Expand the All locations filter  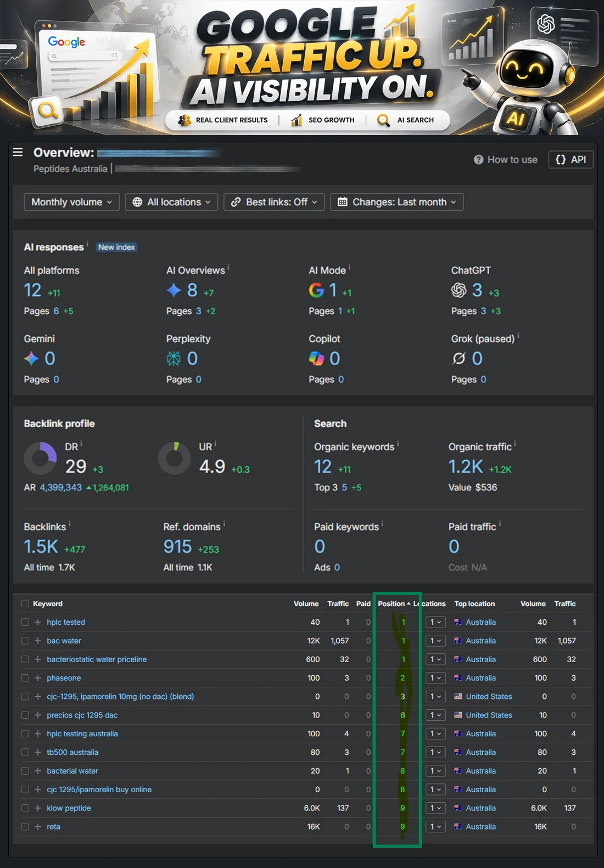[x=171, y=202]
